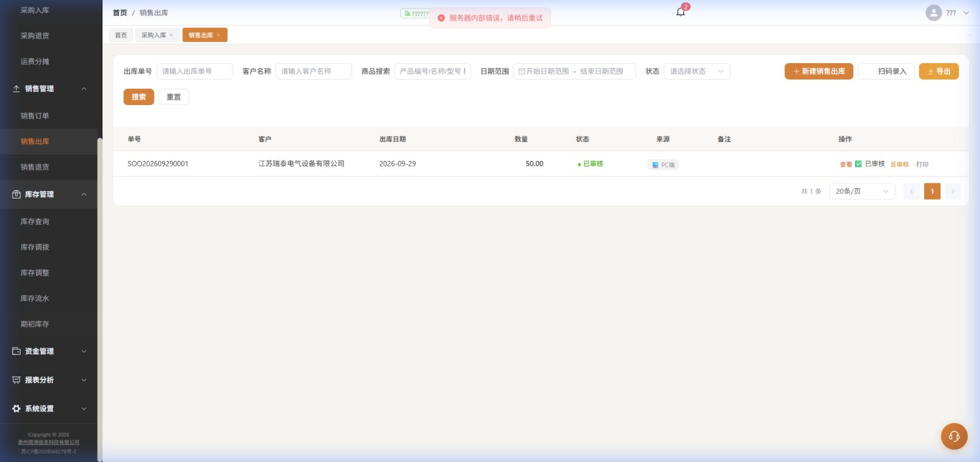Open the customer service headset button

pos(954,437)
